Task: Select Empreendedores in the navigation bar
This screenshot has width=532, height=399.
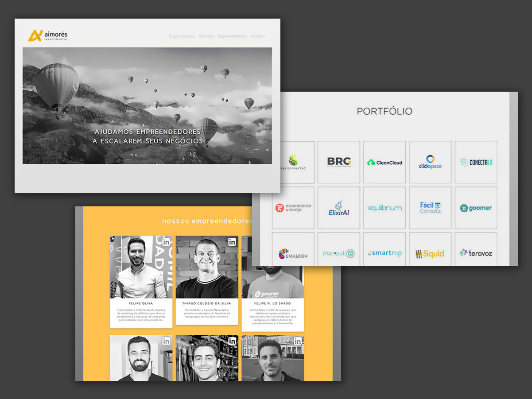Action: [232, 36]
